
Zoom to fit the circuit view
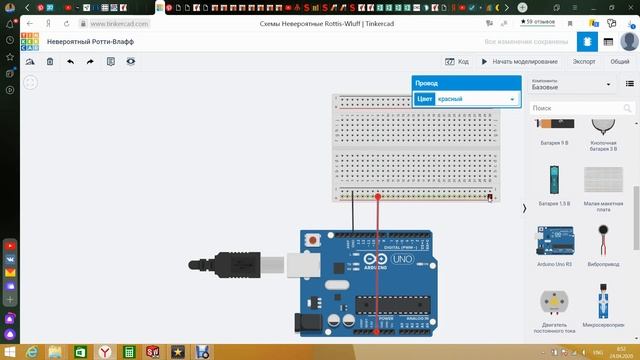[30, 83]
